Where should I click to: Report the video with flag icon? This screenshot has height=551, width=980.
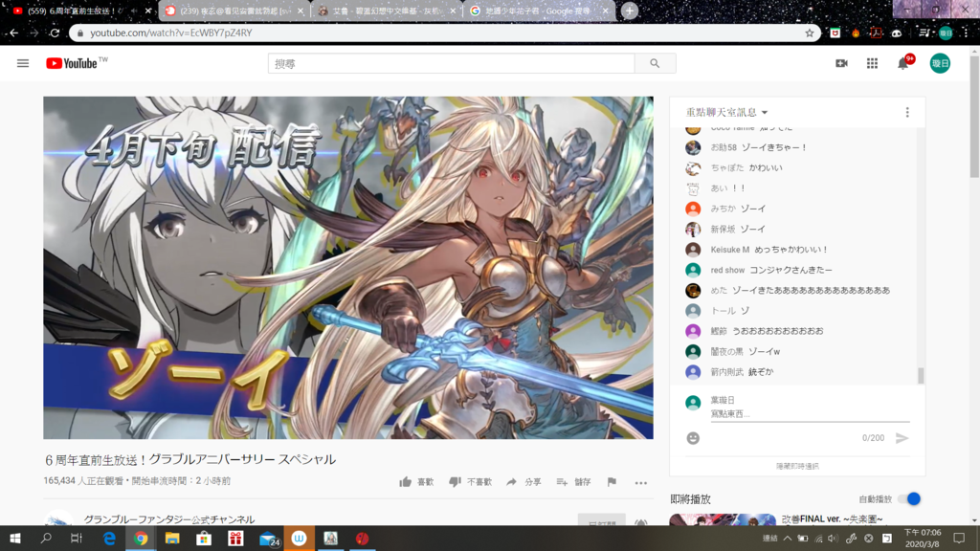pos(612,482)
